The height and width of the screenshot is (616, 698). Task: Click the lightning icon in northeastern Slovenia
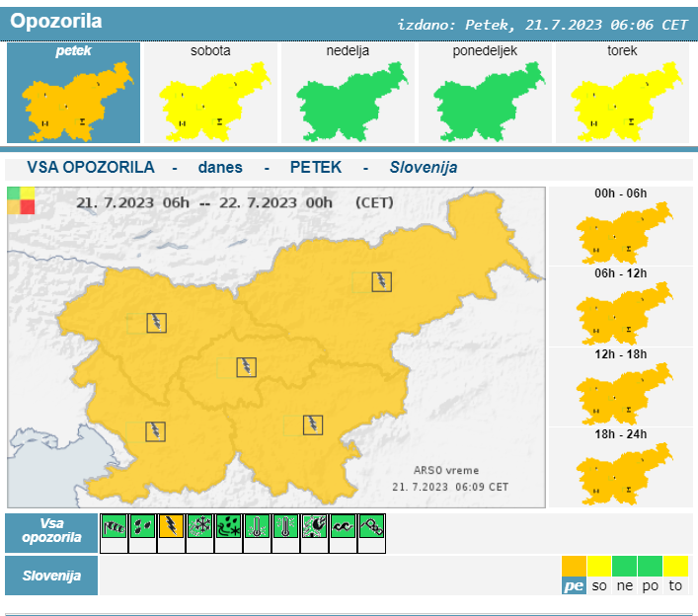(x=380, y=281)
